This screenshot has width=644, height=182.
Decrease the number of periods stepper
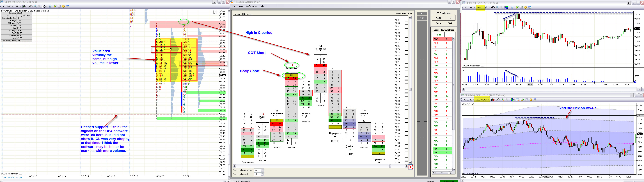point(262,175)
